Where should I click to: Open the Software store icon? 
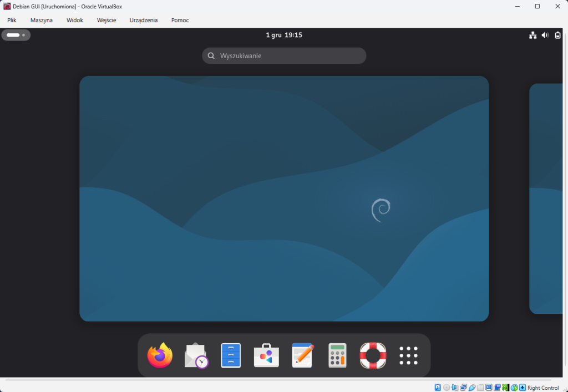pyautogui.click(x=266, y=355)
